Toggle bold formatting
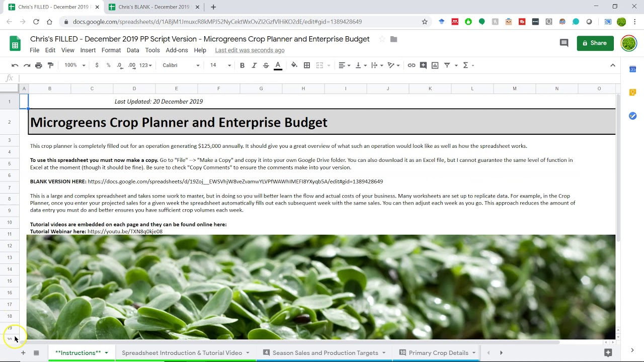This screenshot has width=644, height=362. click(x=242, y=65)
